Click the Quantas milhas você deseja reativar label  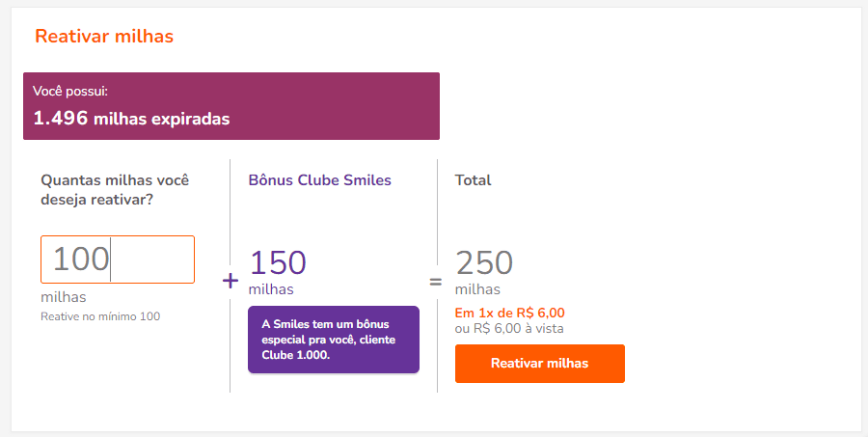tap(115, 189)
